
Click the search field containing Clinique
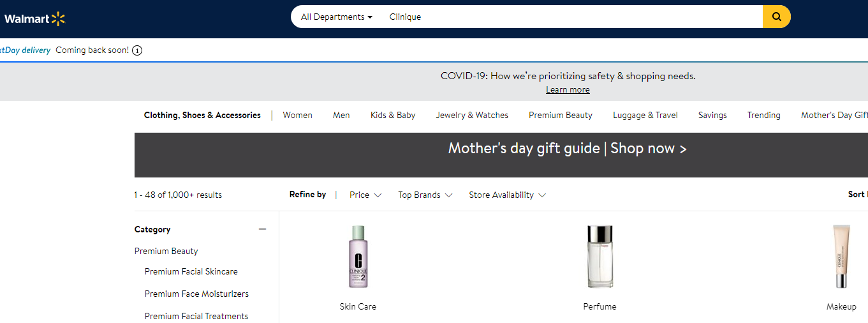point(568,17)
